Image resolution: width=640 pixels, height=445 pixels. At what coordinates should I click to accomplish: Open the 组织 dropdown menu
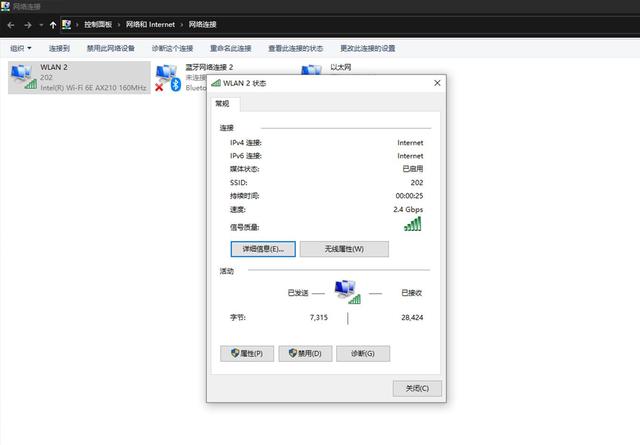point(20,48)
